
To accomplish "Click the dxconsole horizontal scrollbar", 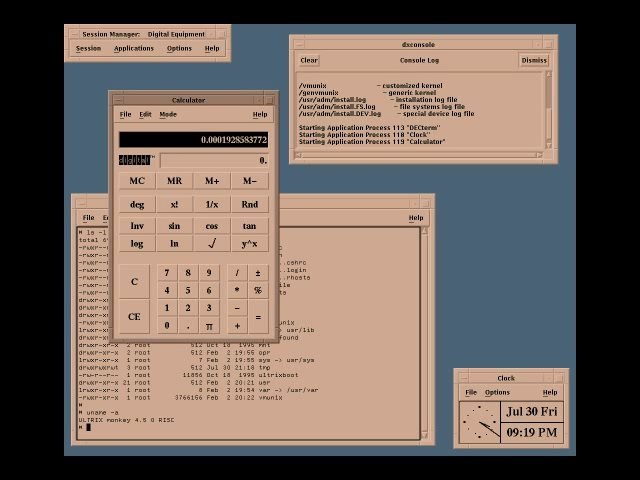I will (419, 155).
